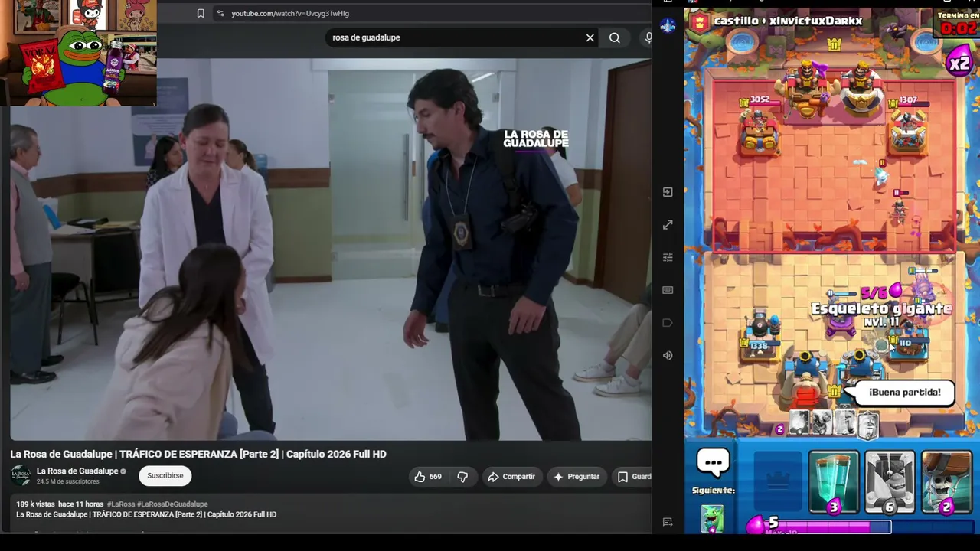Click the emulator tag-shaped sidebar icon
Image resolution: width=980 pixels, height=551 pixels.
click(668, 323)
